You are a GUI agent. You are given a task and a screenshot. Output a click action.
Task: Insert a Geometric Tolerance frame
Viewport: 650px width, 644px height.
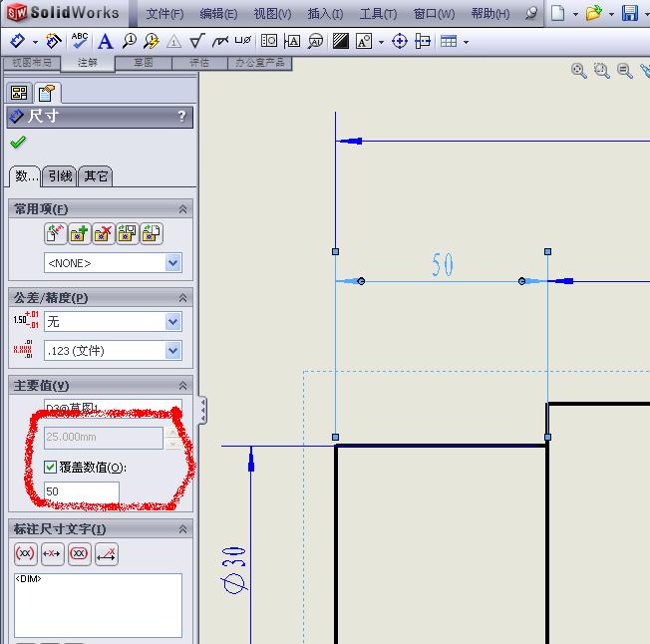tap(269, 41)
